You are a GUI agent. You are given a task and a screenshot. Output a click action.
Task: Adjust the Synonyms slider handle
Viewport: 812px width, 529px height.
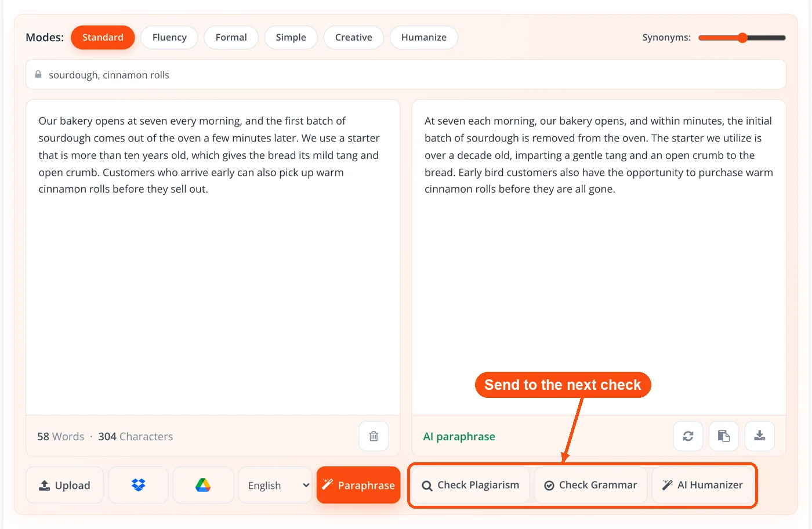coord(742,38)
